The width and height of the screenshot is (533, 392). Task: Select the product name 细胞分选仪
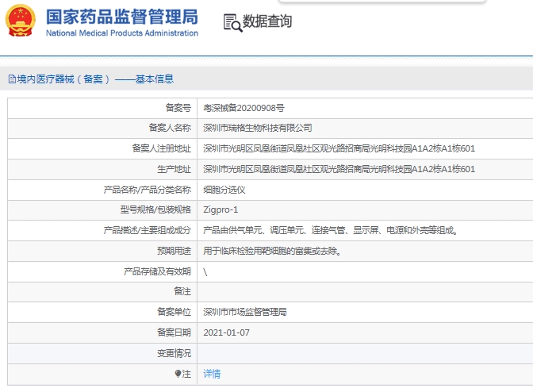pyautogui.click(x=224, y=190)
